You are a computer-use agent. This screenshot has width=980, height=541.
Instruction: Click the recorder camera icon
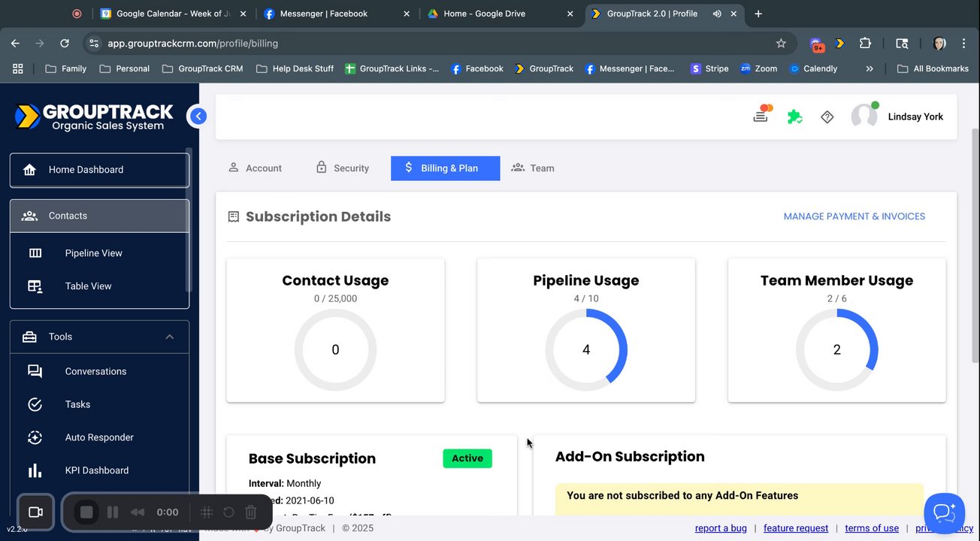click(35, 512)
